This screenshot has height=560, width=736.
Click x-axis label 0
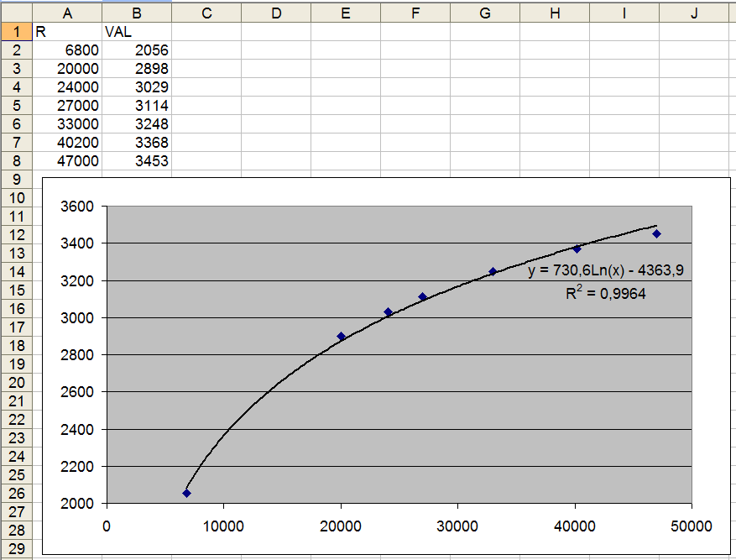coord(107,526)
